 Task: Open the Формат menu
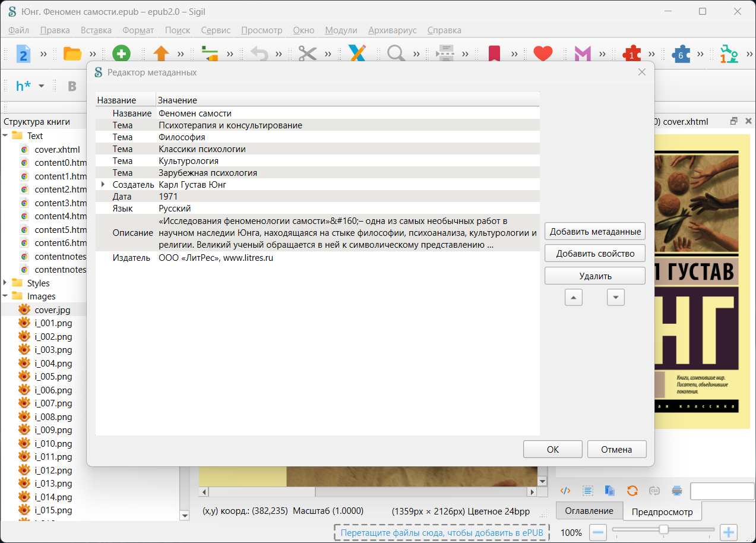pyautogui.click(x=138, y=30)
